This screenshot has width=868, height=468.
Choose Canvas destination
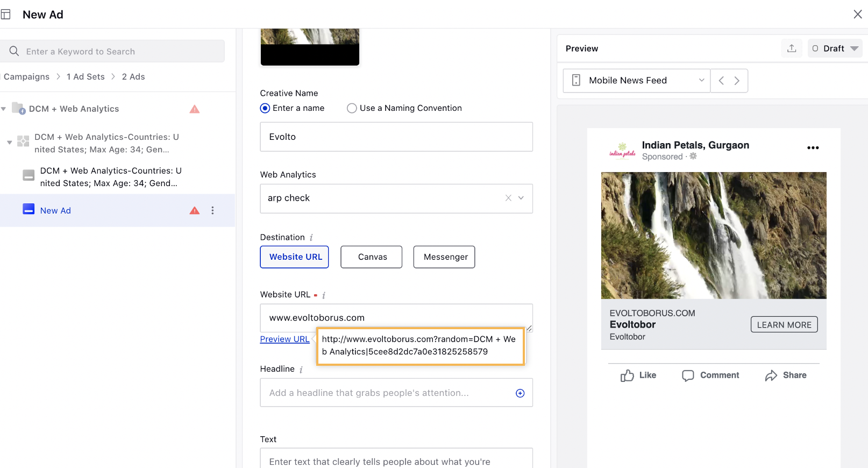[x=372, y=257]
